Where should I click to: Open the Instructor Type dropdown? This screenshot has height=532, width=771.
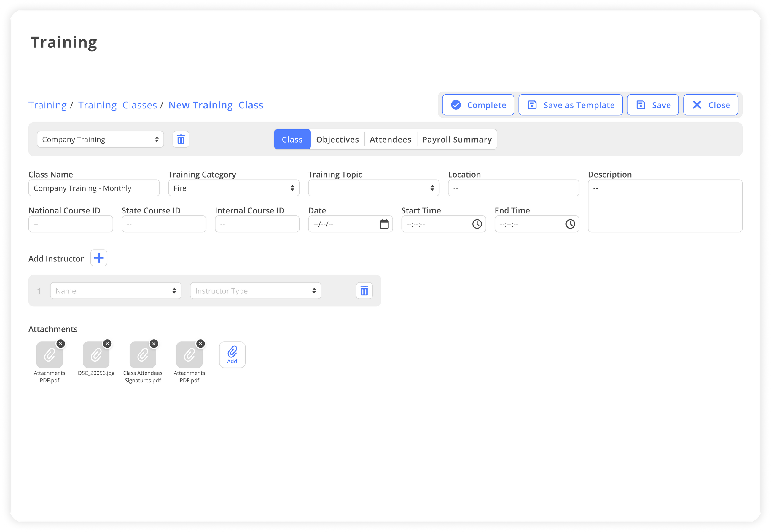pyautogui.click(x=255, y=291)
